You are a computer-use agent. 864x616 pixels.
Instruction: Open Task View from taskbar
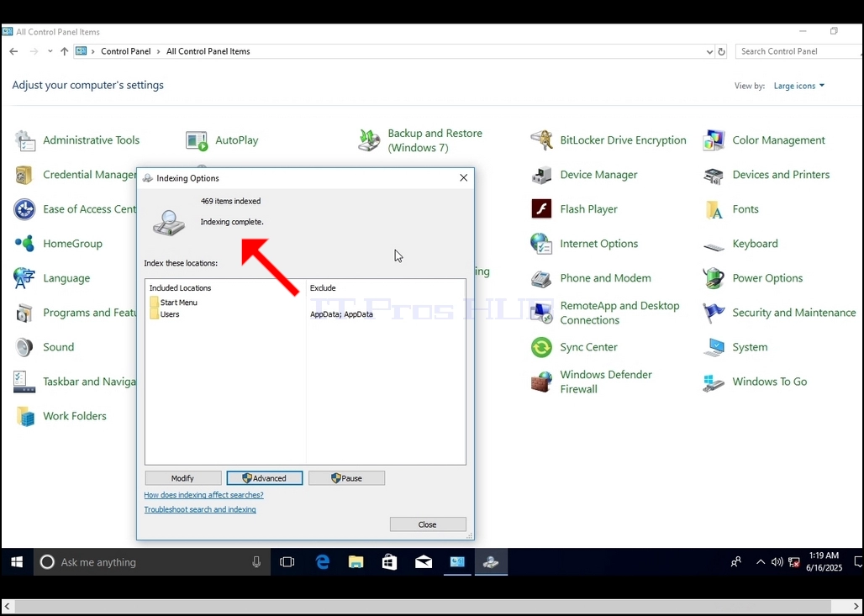[x=287, y=562]
